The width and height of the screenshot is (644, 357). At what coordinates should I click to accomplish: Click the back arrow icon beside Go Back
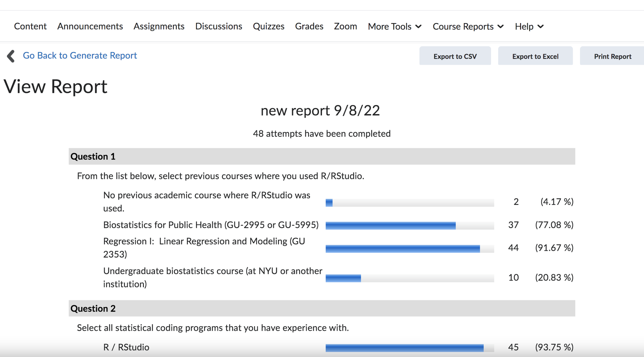[11, 56]
